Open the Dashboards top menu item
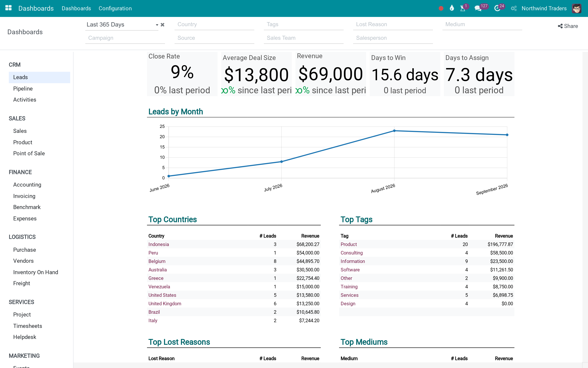The width and height of the screenshot is (588, 368). tap(76, 8)
